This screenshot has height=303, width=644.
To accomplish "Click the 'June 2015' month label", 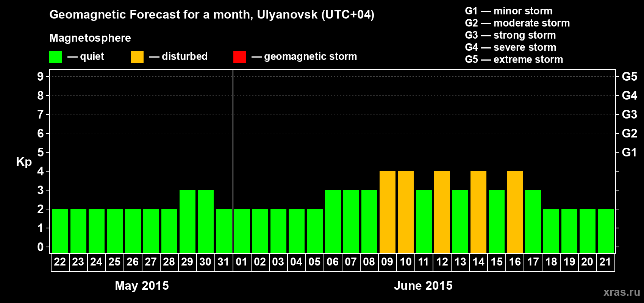I will 423,286.
